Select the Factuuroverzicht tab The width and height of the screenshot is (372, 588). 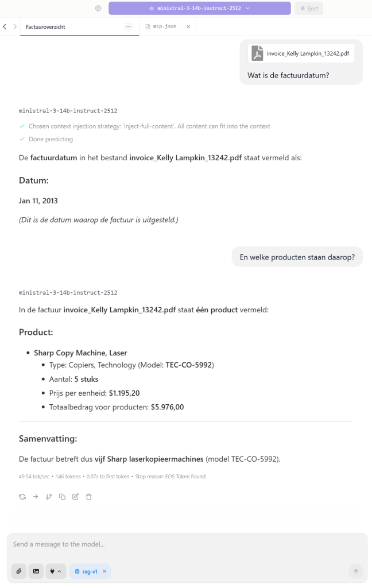[x=69, y=27]
